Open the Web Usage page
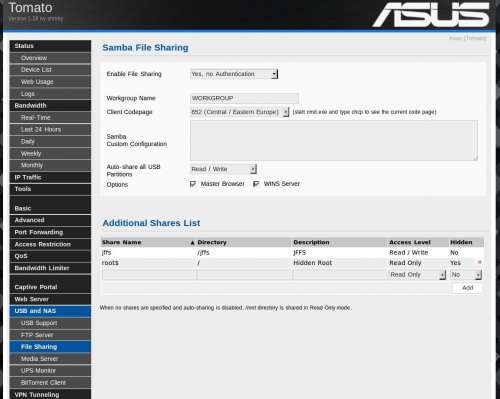The width and height of the screenshot is (500, 399). pos(50,82)
